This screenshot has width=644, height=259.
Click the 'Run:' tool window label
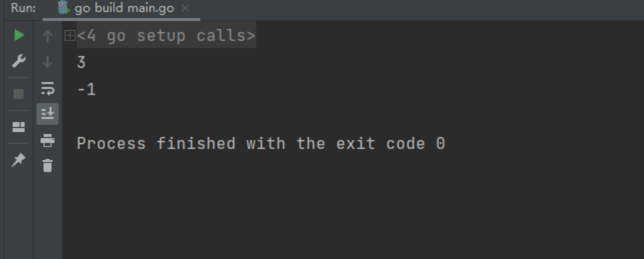[23, 8]
